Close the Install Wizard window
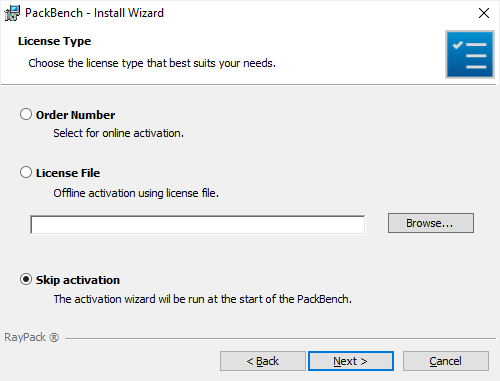Viewport: 500px width, 381px height. tap(484, 13)
